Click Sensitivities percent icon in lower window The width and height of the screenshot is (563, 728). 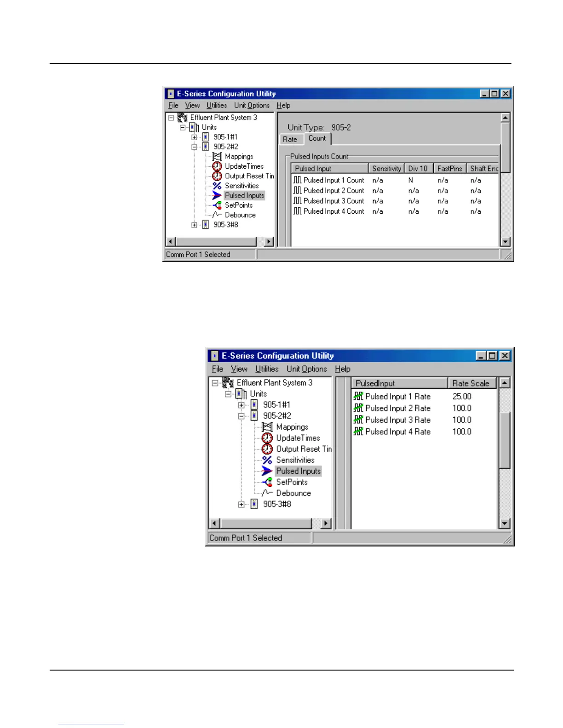pos(267,460)
